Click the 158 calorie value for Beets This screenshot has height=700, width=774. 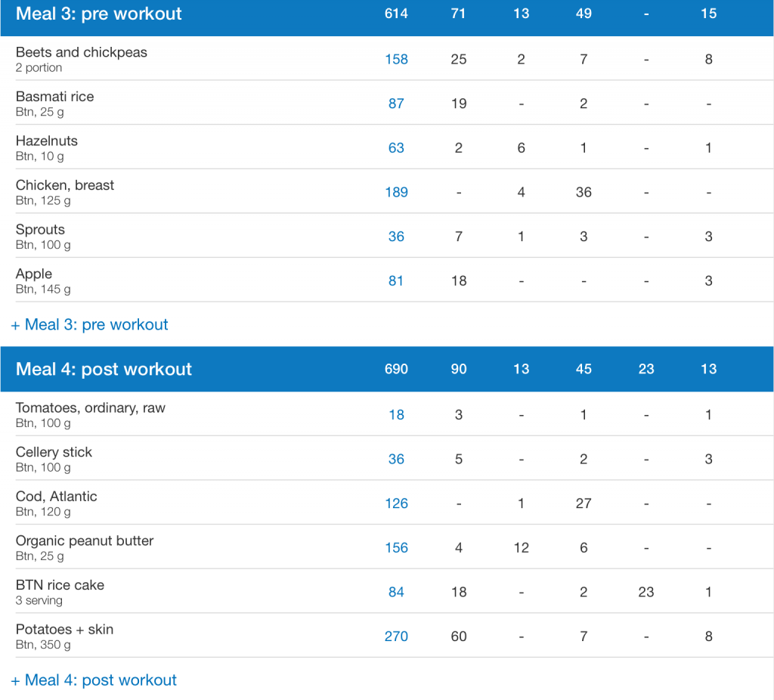click(396, 60)
